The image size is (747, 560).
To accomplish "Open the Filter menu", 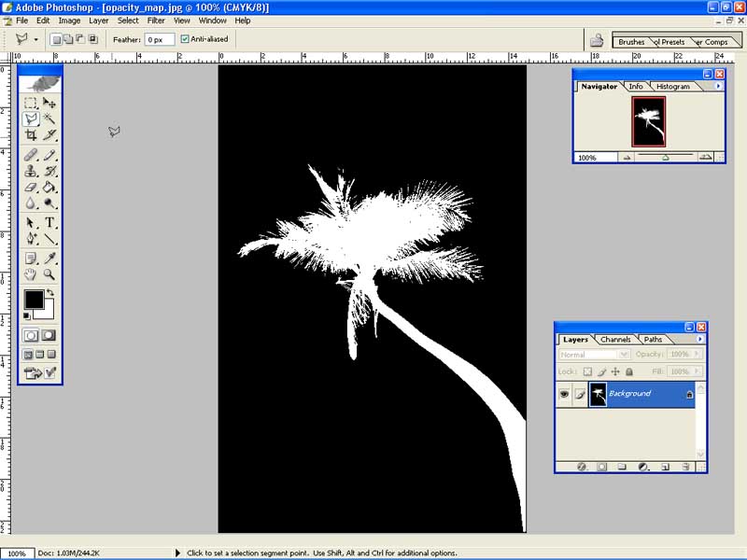I will [156, 20].
